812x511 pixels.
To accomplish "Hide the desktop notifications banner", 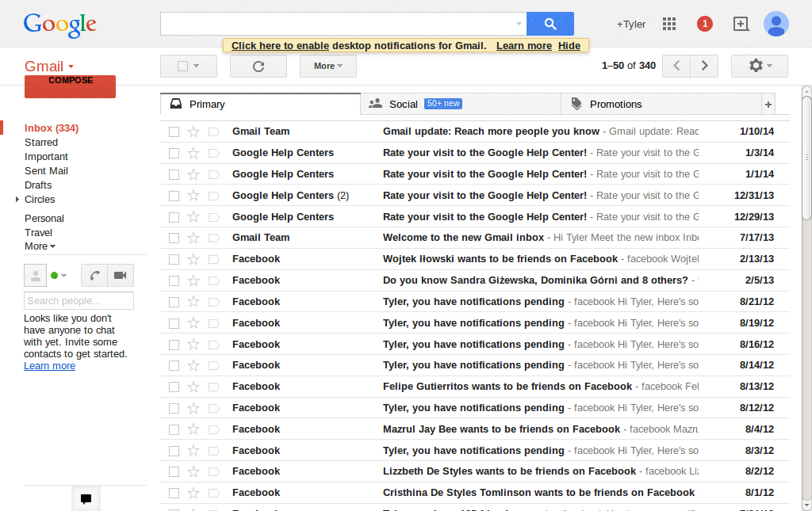I will [x=569, y=45].
